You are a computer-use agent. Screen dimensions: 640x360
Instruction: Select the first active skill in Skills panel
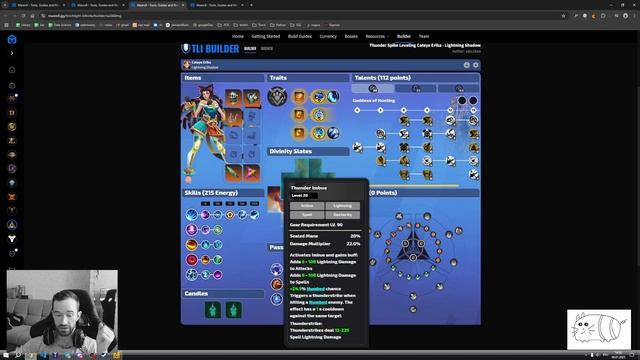[x=191, y=214]
